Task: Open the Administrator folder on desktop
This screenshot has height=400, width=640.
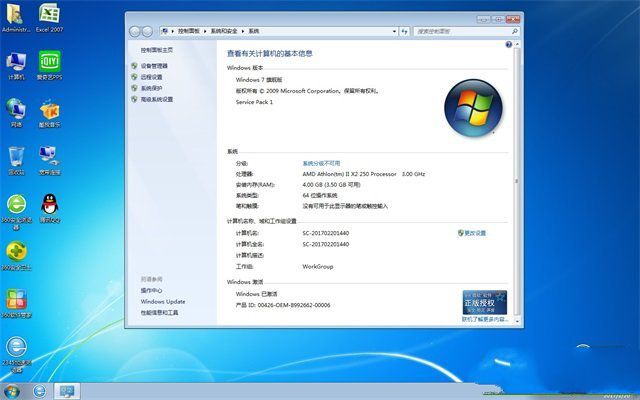Action: [x=16, y=15]
